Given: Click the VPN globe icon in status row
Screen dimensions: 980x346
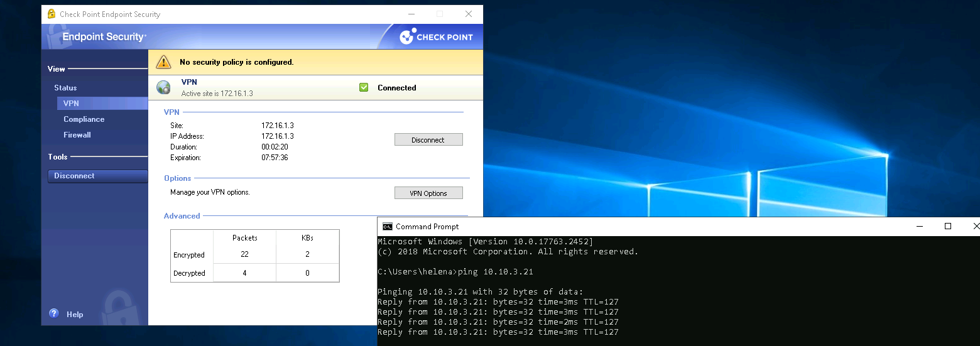Looking at the screenshot, I should click(163, 88).
